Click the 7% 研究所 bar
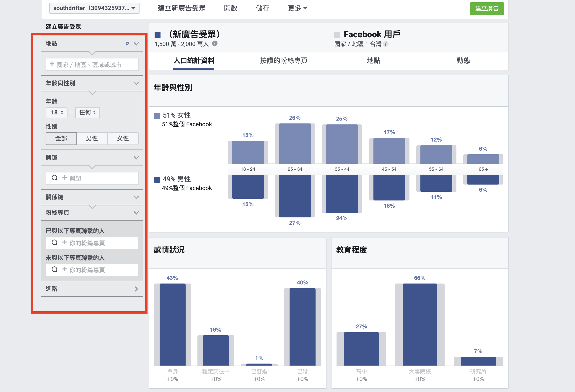The width and height of the screenshot is (575, 392). tap(478, 361)
